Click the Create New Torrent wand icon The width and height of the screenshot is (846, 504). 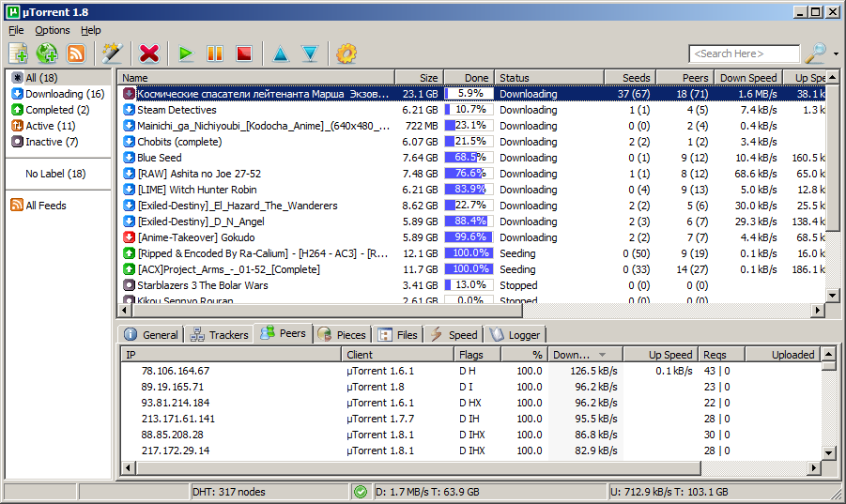[113, 53]
